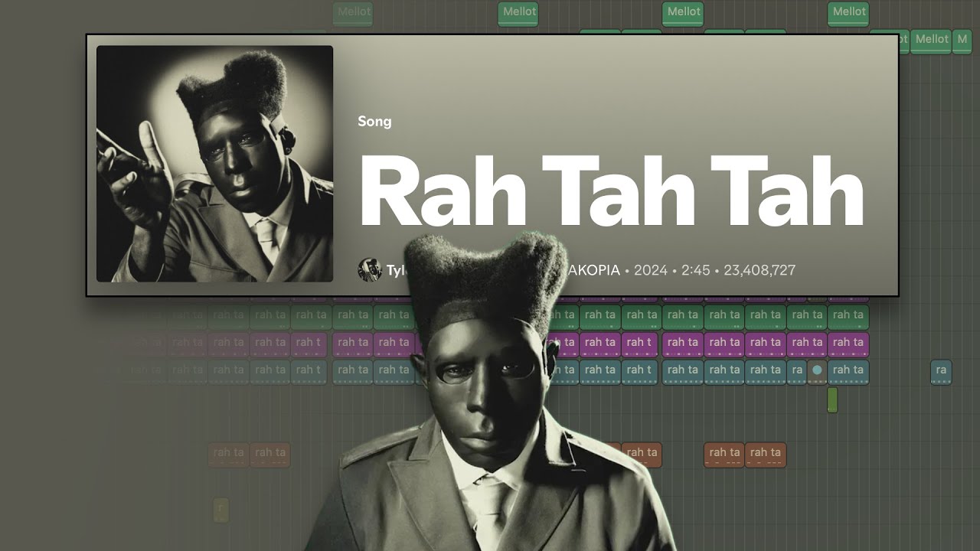Select the small yellow clip in the bottom lane
980x551 pixels.
pos(220,509)
